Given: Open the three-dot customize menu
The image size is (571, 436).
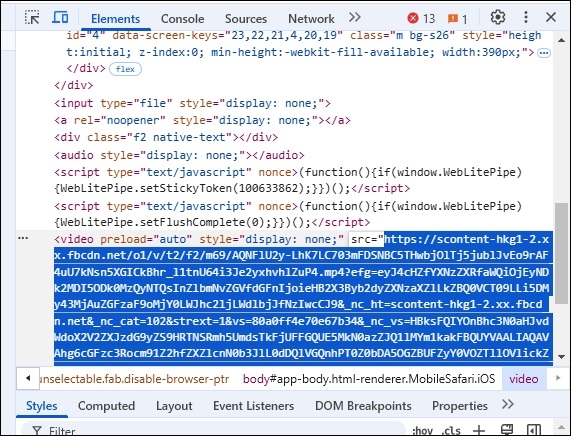Looking at the screenshot, I should [x=525, y=17].
